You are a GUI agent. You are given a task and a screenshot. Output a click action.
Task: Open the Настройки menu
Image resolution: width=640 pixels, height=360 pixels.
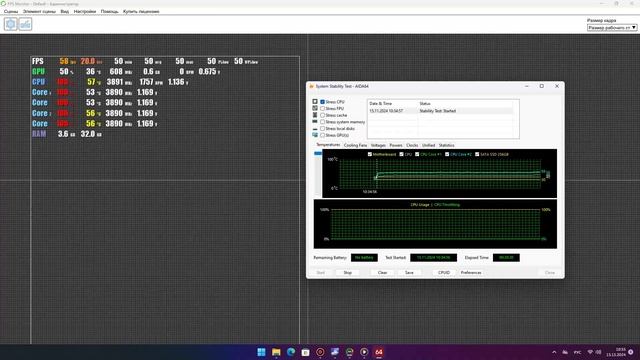tap(85, 11)
